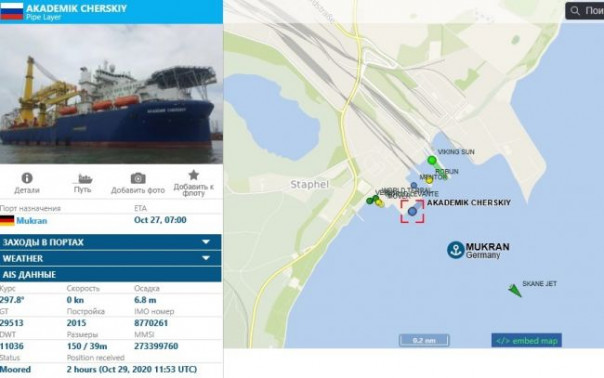Open the Путь ship track icon
Image resolution: width=604 pixels, height=378 pixels.
(x=85, y=178)
